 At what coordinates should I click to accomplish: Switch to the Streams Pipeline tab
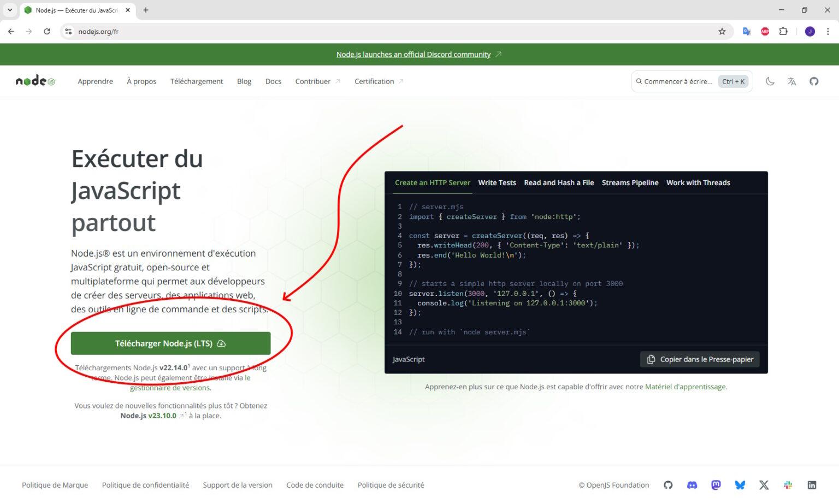[630, 182]
